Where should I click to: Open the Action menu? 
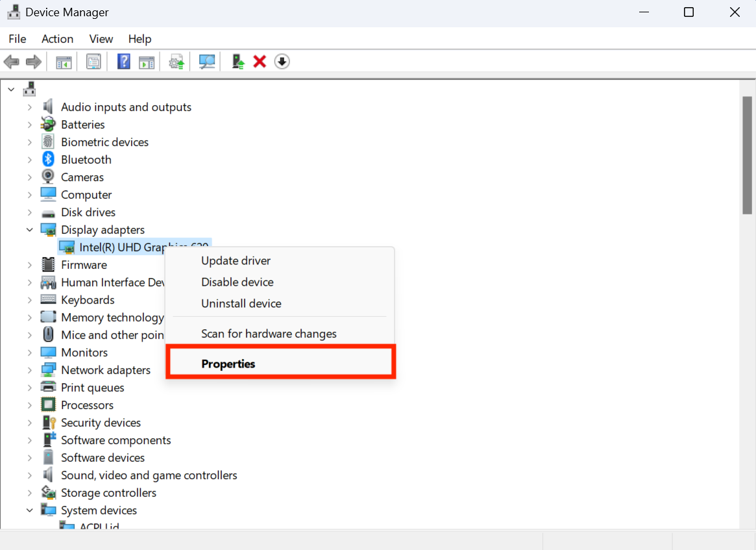click(x=57, y=39)
